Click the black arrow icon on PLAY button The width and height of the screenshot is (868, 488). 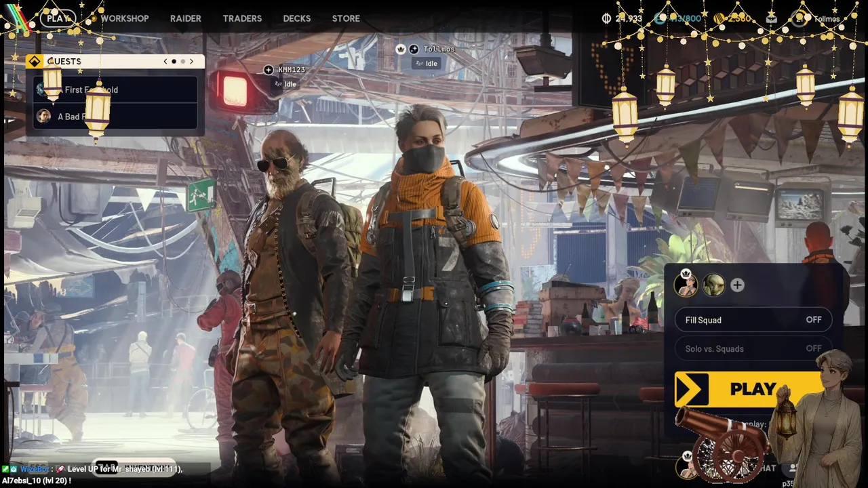691,389
